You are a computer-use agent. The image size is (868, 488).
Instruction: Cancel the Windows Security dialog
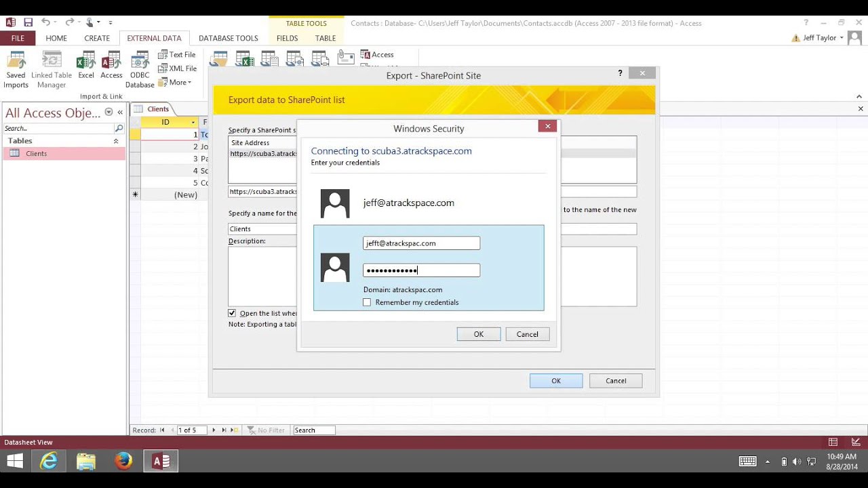(x=528, y=334)
